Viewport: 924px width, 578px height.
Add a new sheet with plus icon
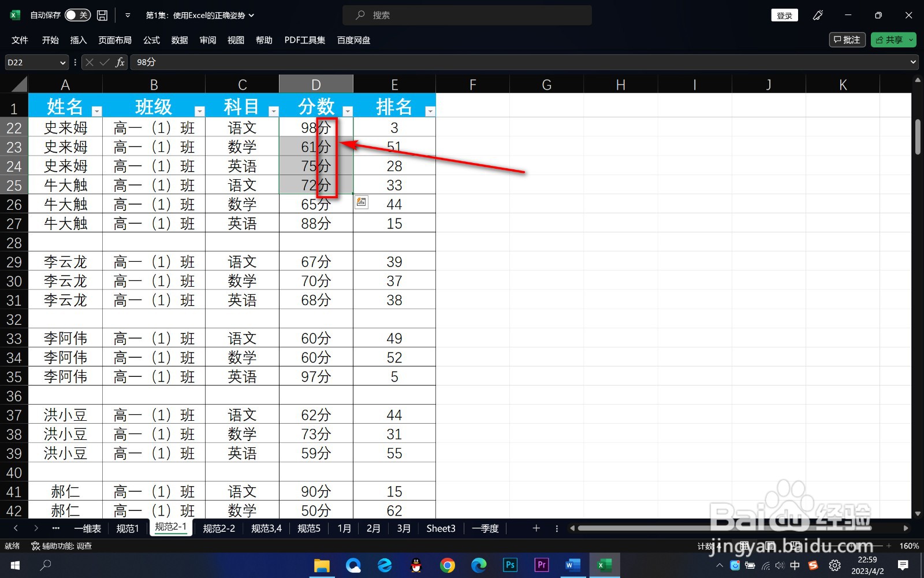[x=536, y=528]
